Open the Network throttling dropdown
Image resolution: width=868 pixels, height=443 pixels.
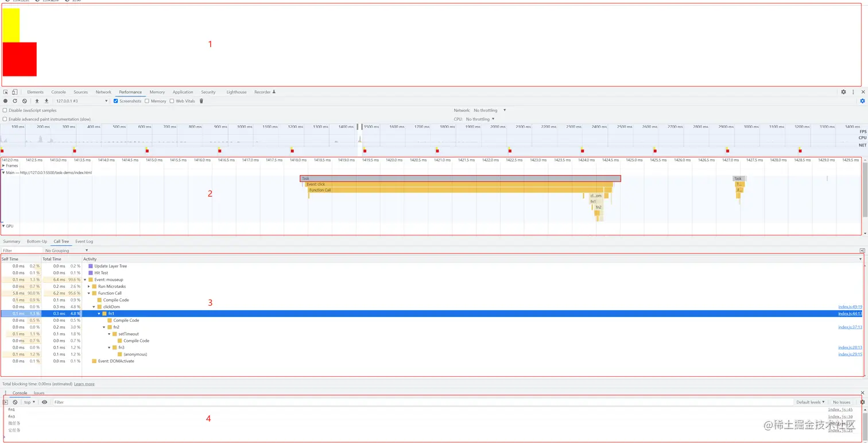click(x=490, y=110)
